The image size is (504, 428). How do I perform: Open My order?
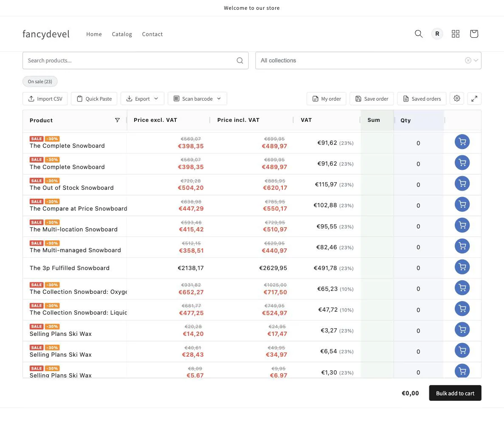[x=326, y=99]
